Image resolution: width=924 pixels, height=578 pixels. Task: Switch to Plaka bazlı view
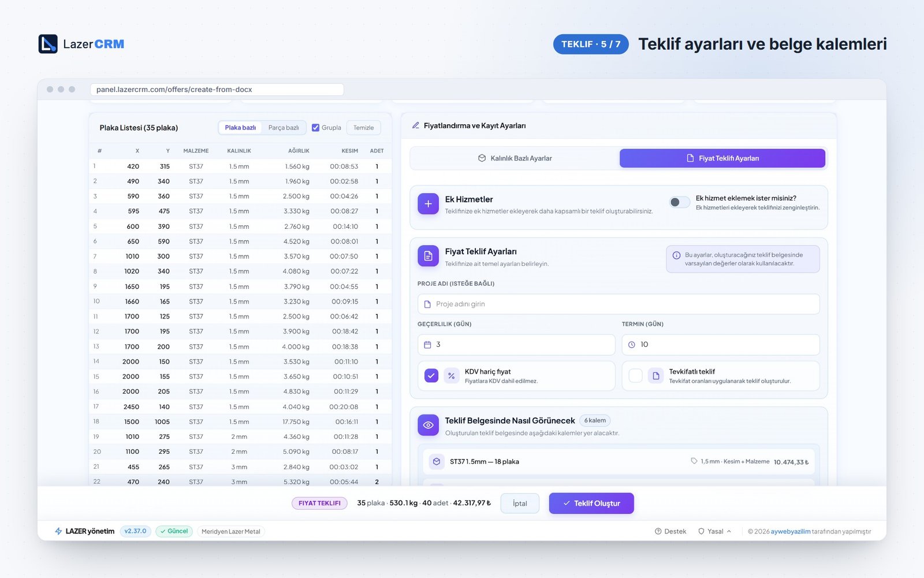coord(240,128)
